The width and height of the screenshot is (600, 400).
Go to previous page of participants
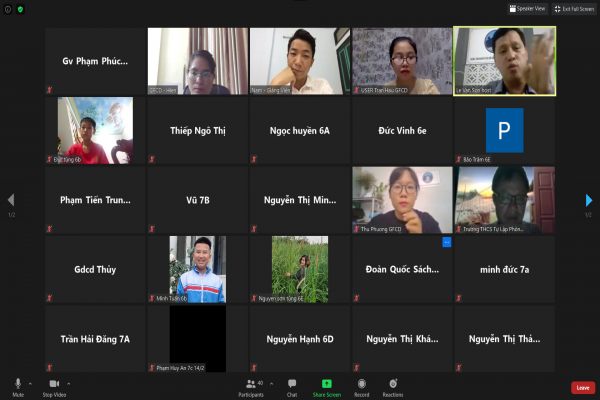pos(11,200)
